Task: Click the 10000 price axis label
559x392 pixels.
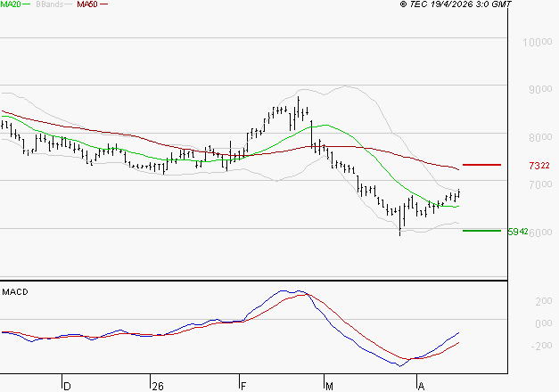Action: tap(538, 42)
